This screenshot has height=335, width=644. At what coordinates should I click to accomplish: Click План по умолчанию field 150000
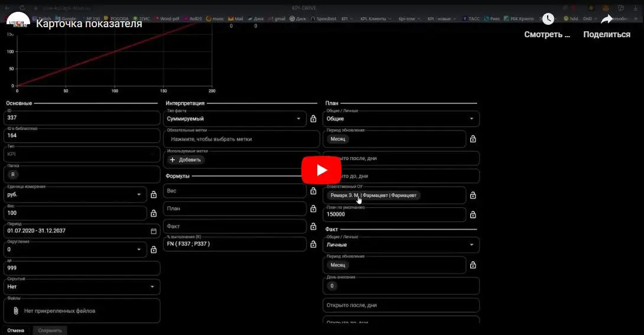pos(395,214)
